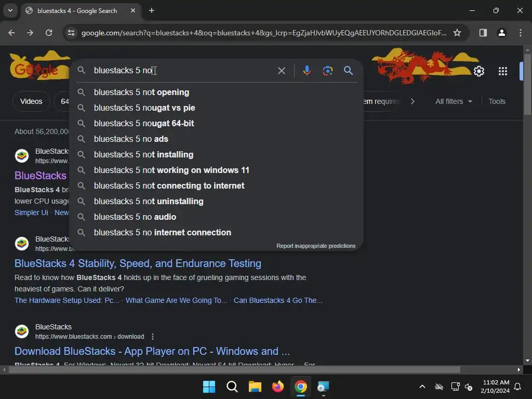532x399 pixels.
Task: Click the muted volume tray icon
Action: (x=469, y=387)
